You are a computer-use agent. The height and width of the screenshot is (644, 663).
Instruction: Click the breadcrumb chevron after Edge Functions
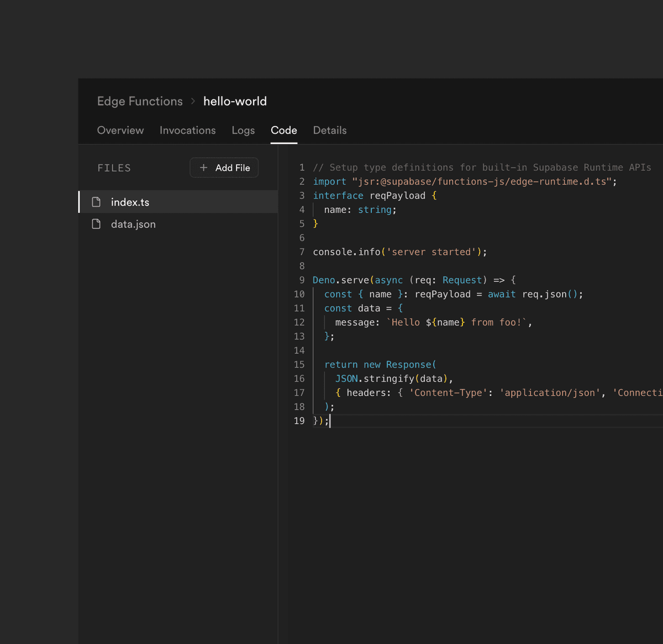pos(192,101)
